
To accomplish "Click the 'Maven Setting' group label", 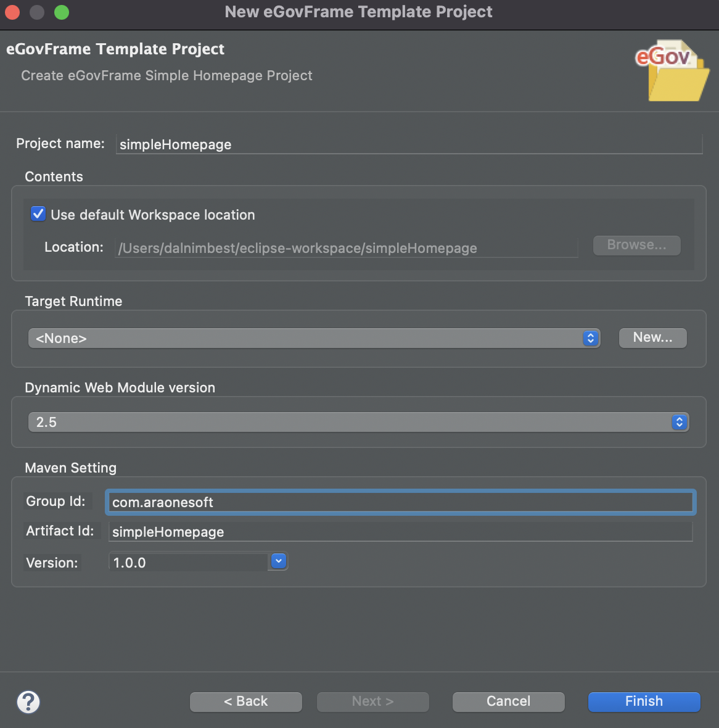I will click(x=70, y=468).
